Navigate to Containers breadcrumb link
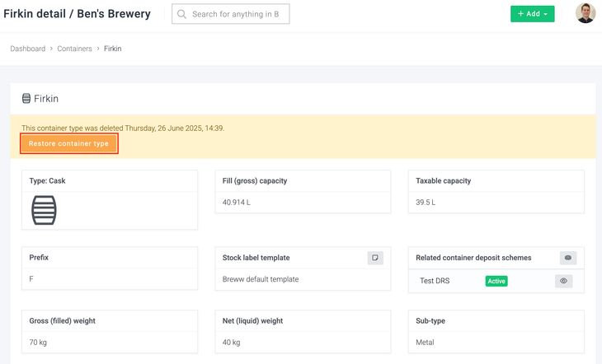Viewport: 602px width, 364px height. point(74,49)
